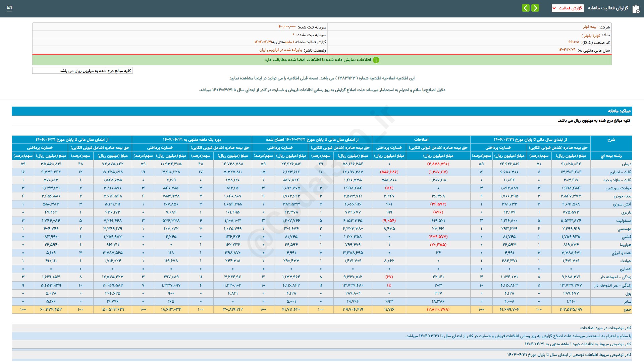This screenshot has width=644, height=362.
Task: Click the رشته بیمه ای header cell
Action: [611, 156]
